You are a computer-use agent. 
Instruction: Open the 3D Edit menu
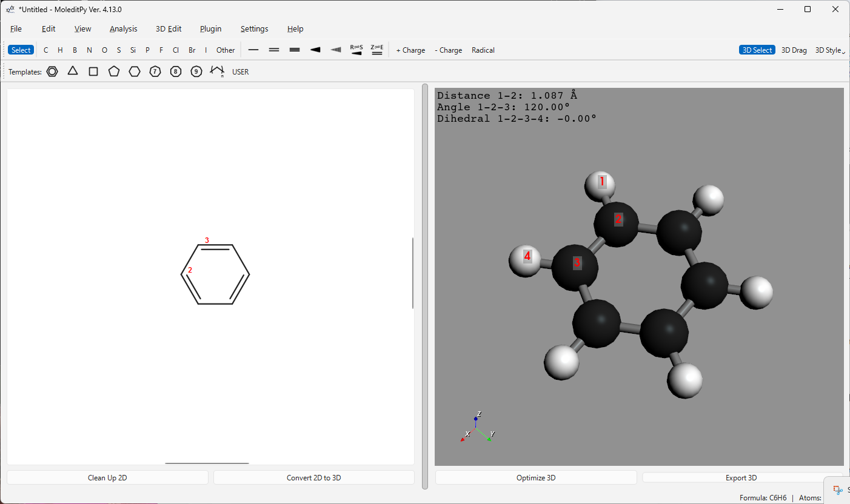(169, 28)
